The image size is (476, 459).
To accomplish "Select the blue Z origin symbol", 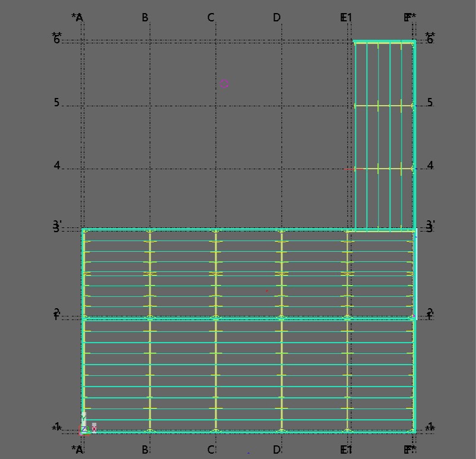I will [x=84, y=429].
